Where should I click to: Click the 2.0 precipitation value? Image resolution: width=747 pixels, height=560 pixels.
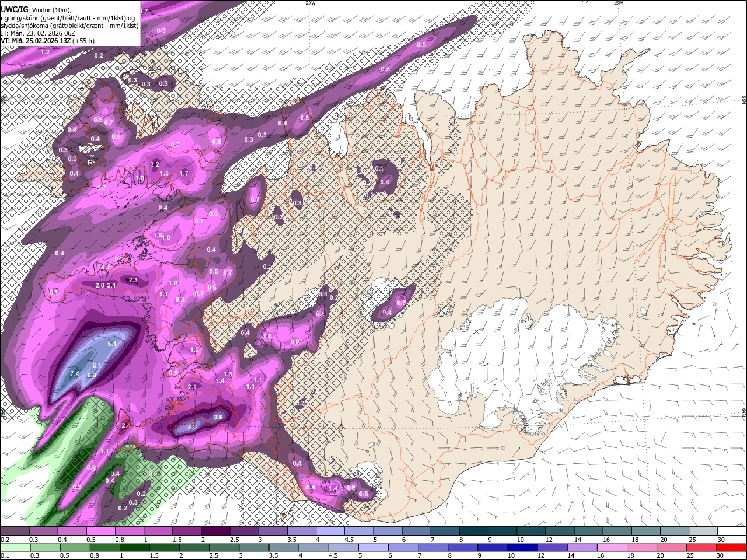click(99, 285)
